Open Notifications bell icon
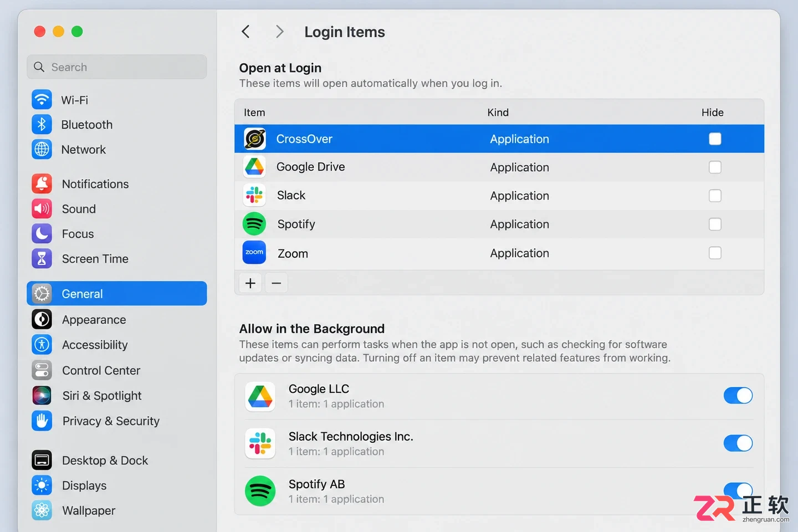The width and height of the screenshot is (798, 532). (x=42, y=184)
